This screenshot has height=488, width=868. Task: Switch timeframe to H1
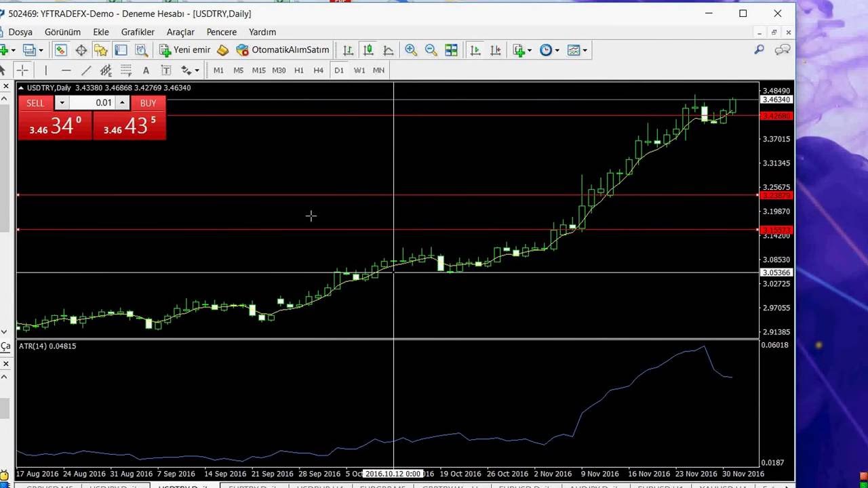coord(299,70)
